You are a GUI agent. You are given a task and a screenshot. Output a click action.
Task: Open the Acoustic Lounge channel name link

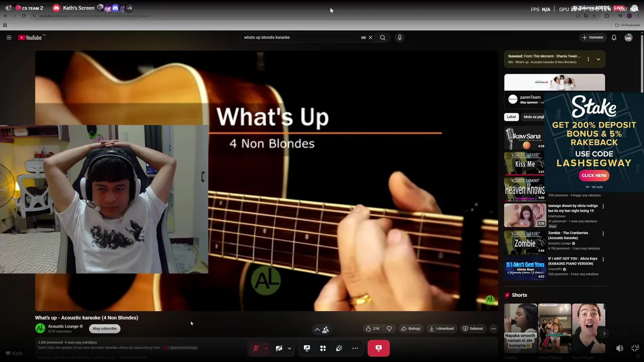click(63, 326)
